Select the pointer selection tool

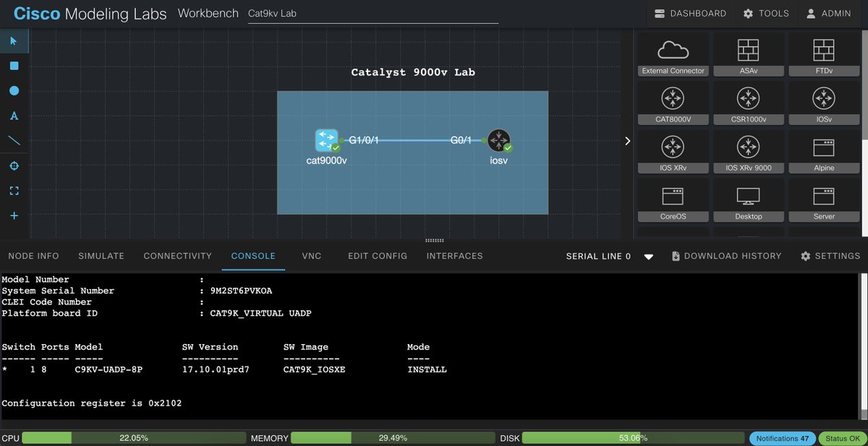(x=14, y=41)
